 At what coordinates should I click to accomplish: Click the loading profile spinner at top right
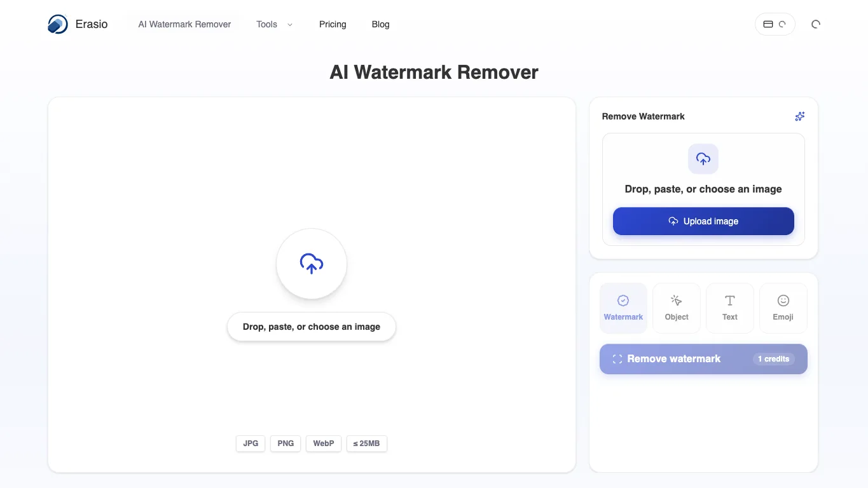(816, 24)
